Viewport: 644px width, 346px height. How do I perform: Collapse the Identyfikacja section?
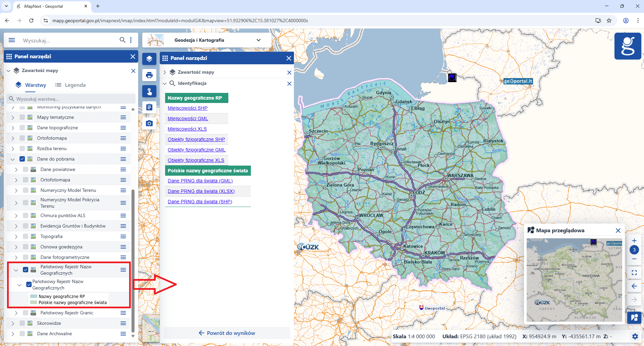tap(164, 83)
